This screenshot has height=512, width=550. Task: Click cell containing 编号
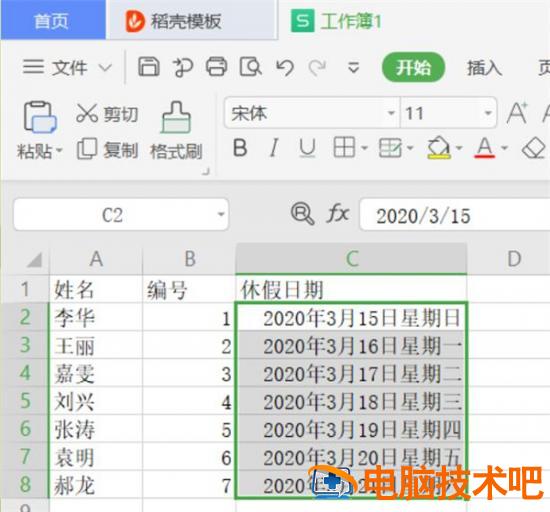coord(189,290)
